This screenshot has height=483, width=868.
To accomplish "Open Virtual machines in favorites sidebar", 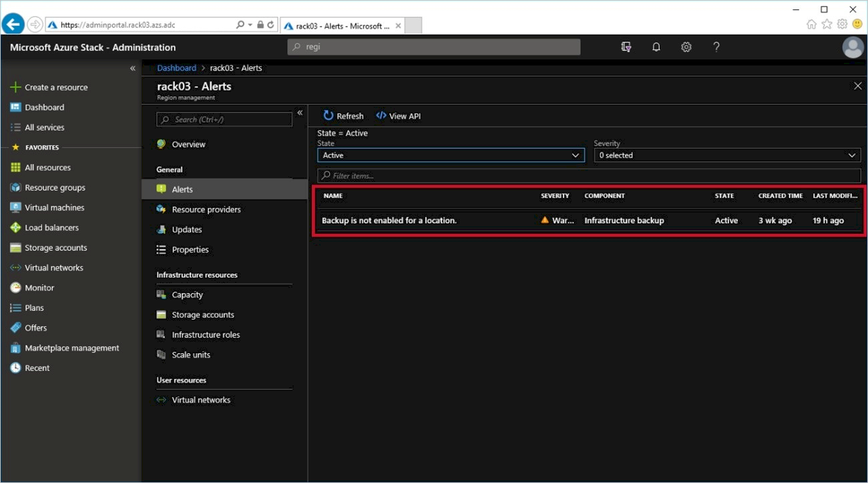I will click(x=54, y=208).
